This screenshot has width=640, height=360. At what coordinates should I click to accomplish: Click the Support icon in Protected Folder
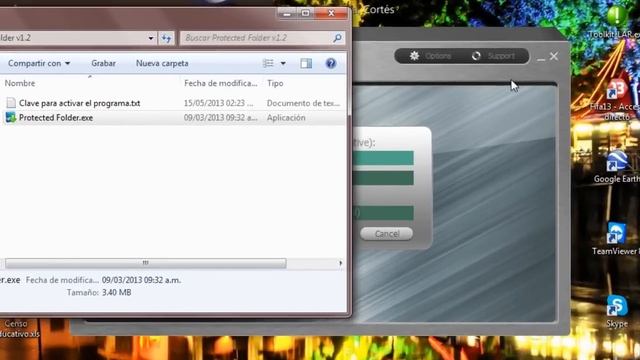coord(476,56)
